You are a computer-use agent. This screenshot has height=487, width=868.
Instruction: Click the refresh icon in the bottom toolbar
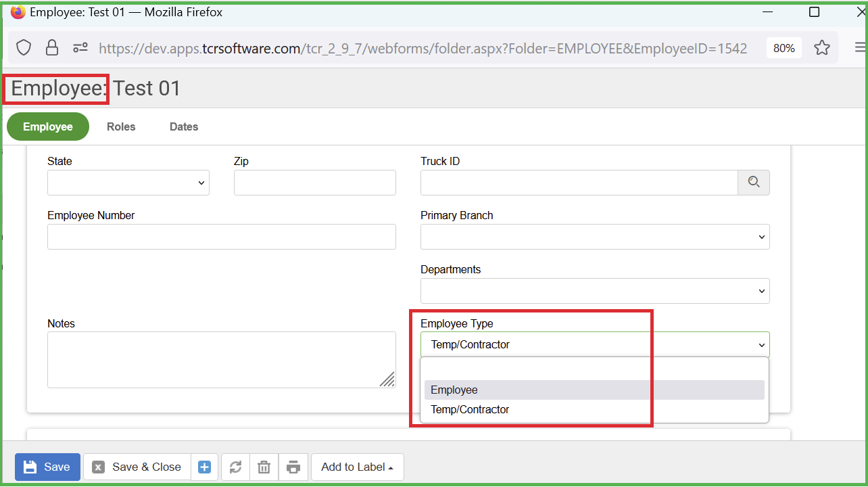(x=236, y=467)
